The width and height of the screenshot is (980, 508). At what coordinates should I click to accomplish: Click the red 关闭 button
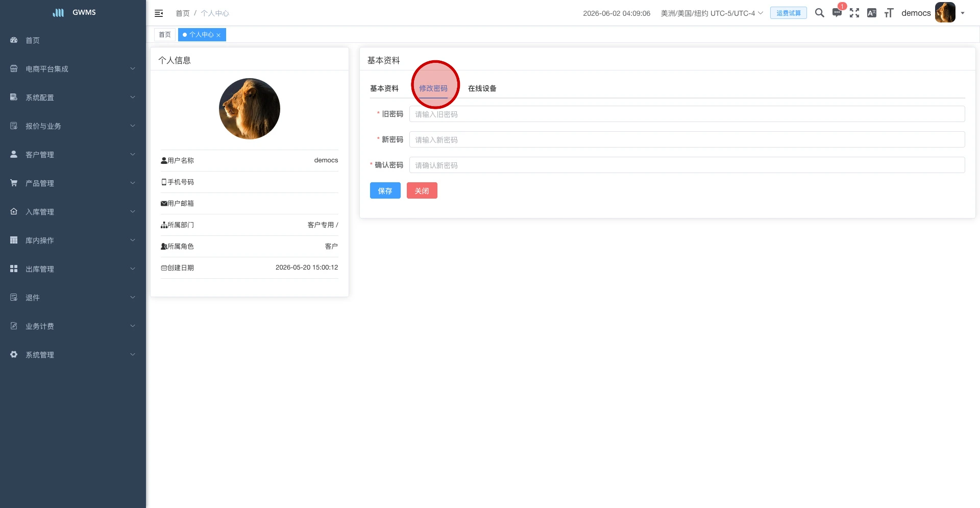click(x=422, y=190)
